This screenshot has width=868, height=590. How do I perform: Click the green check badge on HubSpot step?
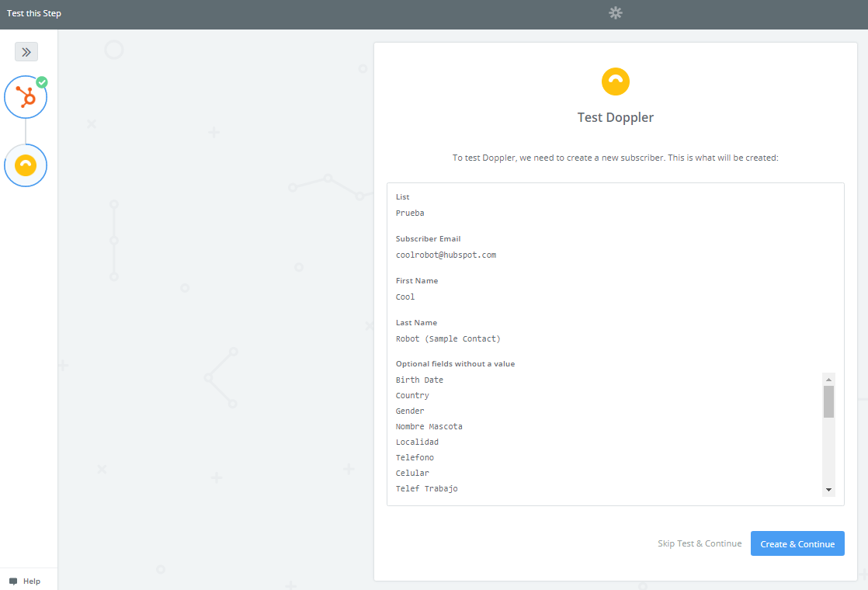(x=41, y=82)
